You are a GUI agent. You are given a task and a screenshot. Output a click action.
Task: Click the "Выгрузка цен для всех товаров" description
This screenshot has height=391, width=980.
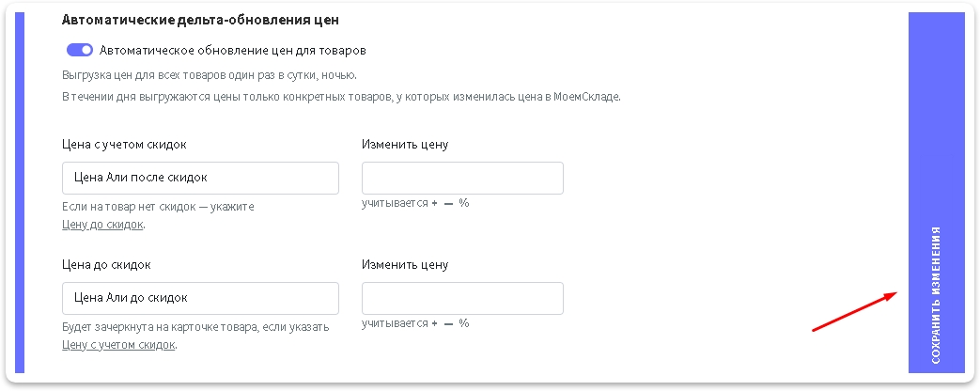coord(210,75)
